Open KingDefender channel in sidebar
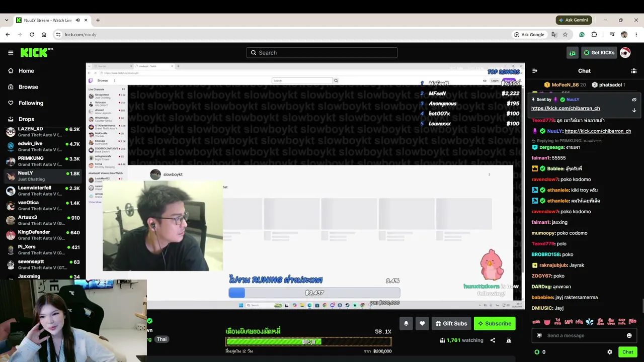Image resolution: width=644 pixels, height=362 pixels. [43, 235]
